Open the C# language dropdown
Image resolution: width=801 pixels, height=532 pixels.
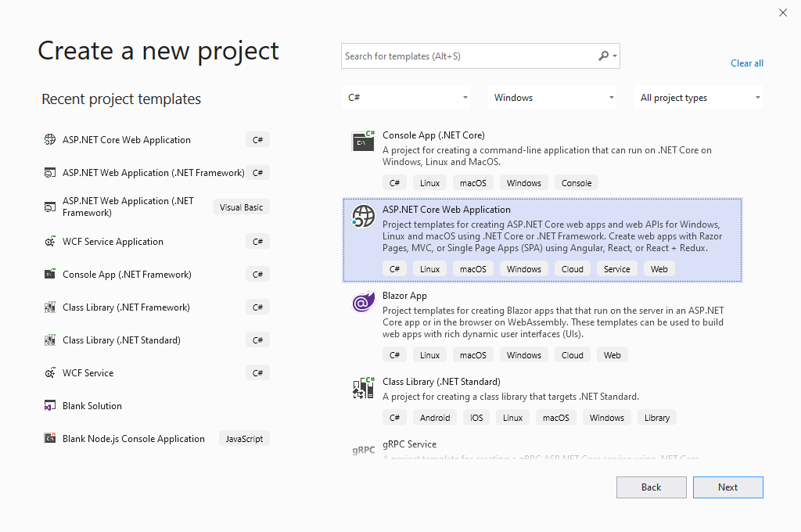[405, 97]
